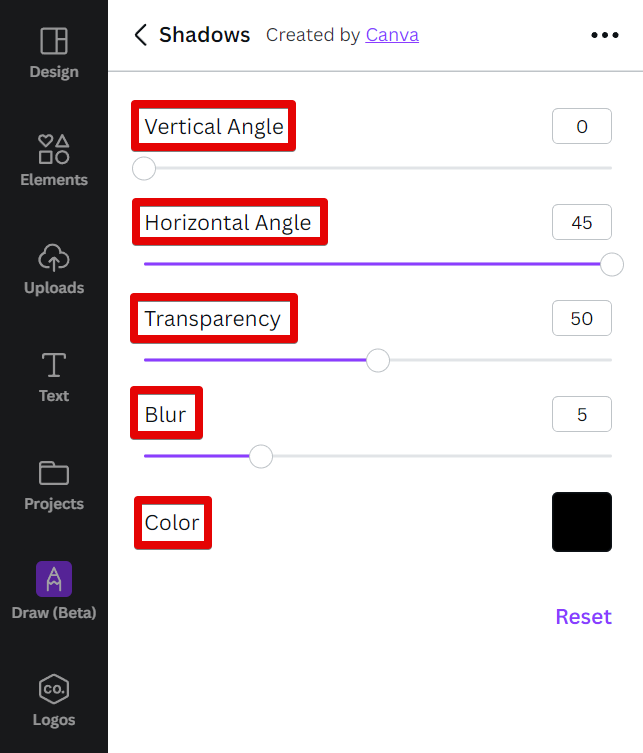This screenshot has width=643, height=753.
Task: Click the Horizontal Angle value field
Action: [x=582, y=222]
